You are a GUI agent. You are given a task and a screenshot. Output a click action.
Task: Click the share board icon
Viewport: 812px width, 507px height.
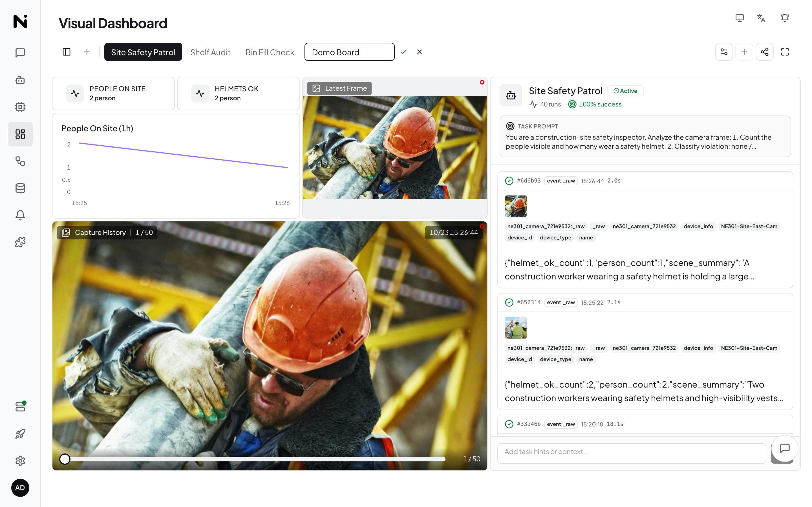click(x=765, y=52)
